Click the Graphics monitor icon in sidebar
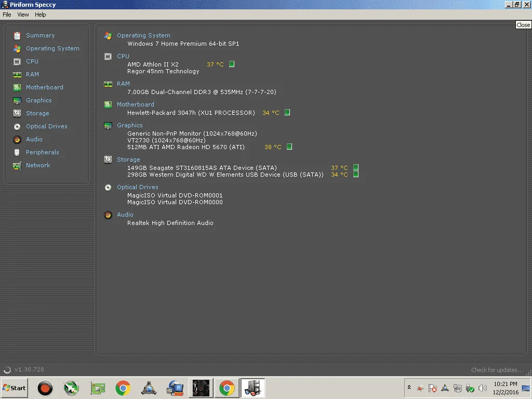The image size is (532, 399). click(x=17, y=100)
